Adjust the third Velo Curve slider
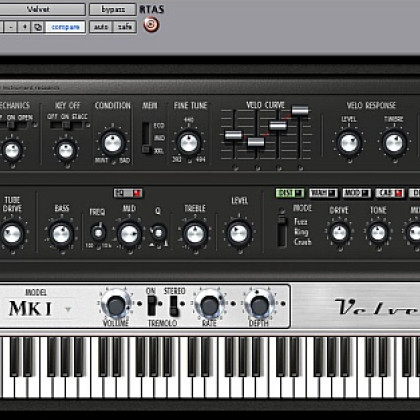 [x=278, y=126]
